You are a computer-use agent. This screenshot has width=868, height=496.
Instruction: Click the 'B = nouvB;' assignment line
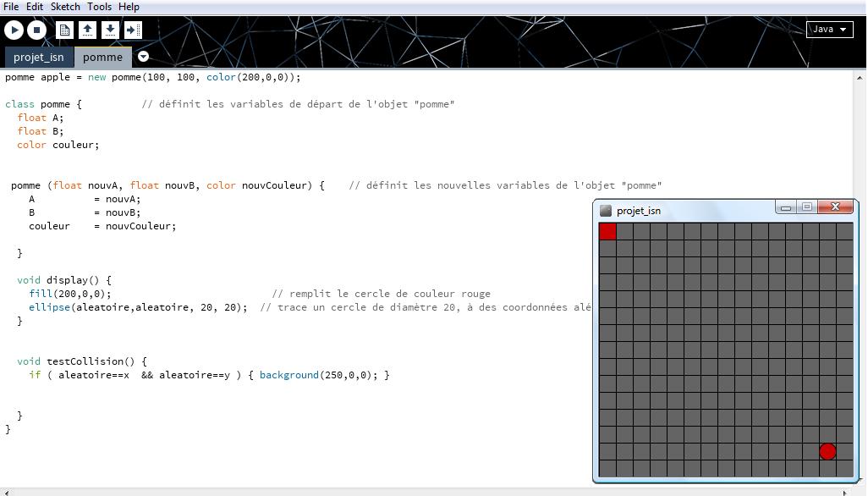click(x=85, y=212)
